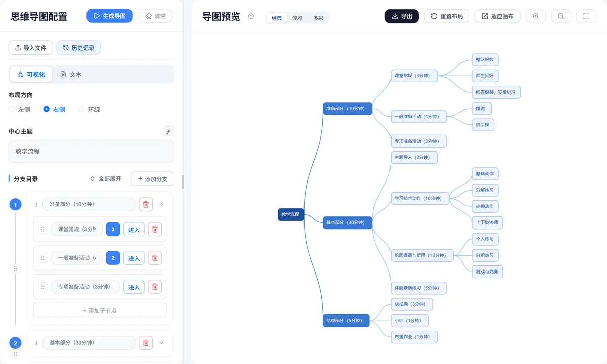Click 进入 on the 专项准备活动 row

click(x=134, y=287)
